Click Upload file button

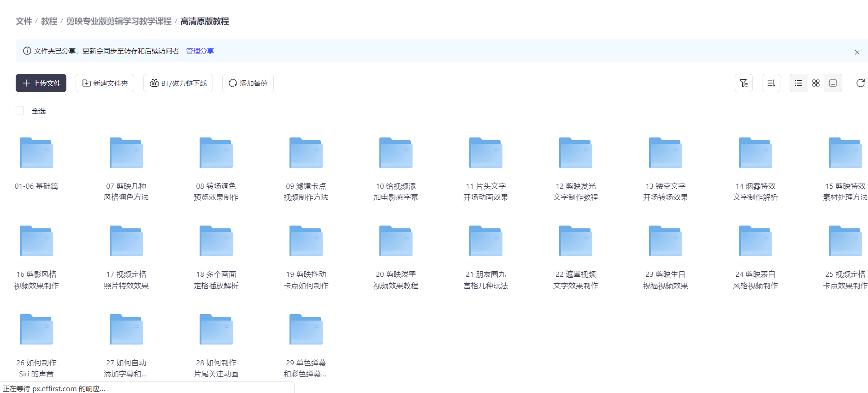pyautogui.click(x=41, y=83)
